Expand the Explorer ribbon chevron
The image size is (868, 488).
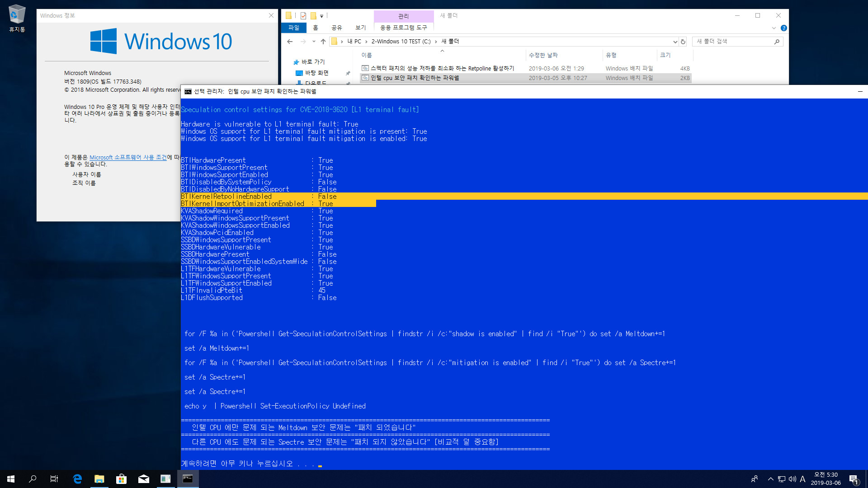[x=774, y=28]
